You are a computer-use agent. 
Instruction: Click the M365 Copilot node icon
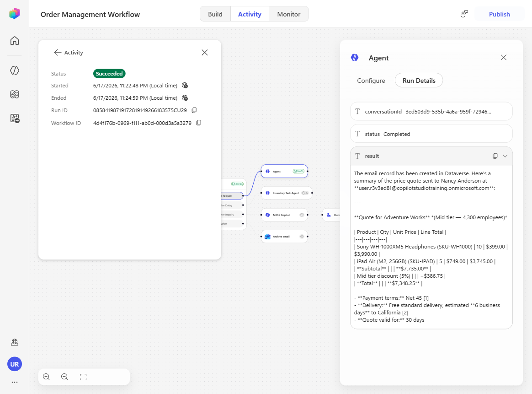click(268, 215)
